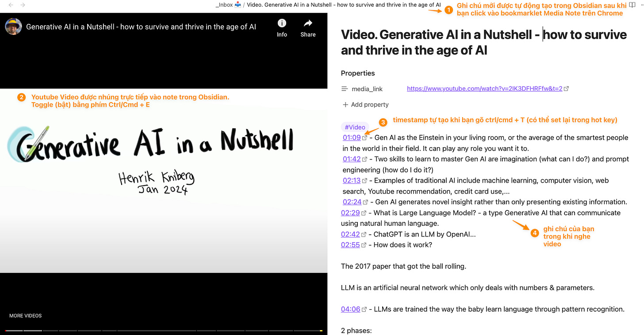The image size is (644, 335).
Task: Open the YouTube Info panel
Action: (282, 27)
